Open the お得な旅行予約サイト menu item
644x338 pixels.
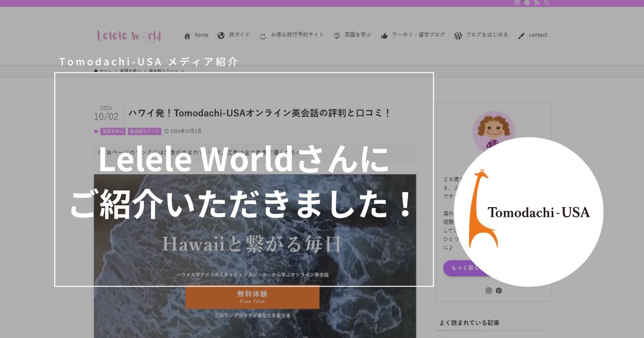291,35
